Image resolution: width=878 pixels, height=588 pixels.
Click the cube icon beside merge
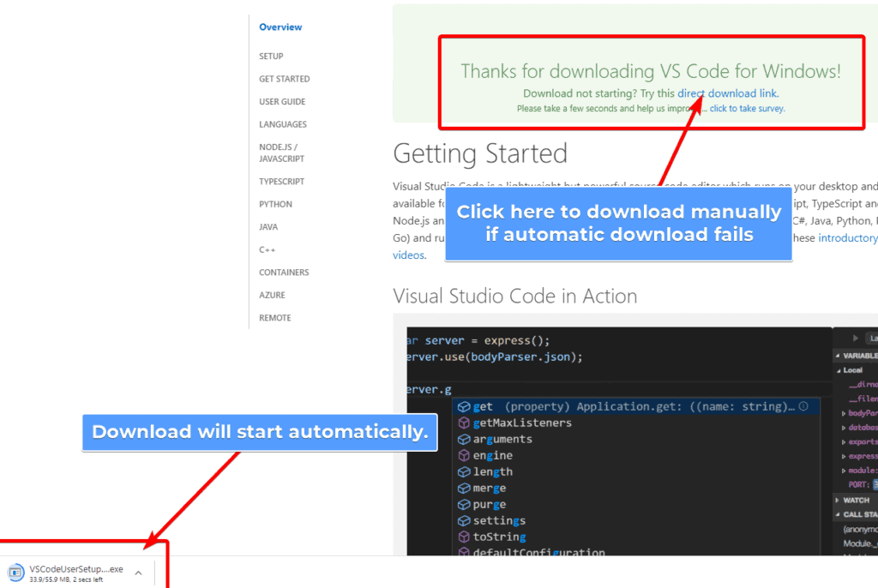[x=464, y=488]
